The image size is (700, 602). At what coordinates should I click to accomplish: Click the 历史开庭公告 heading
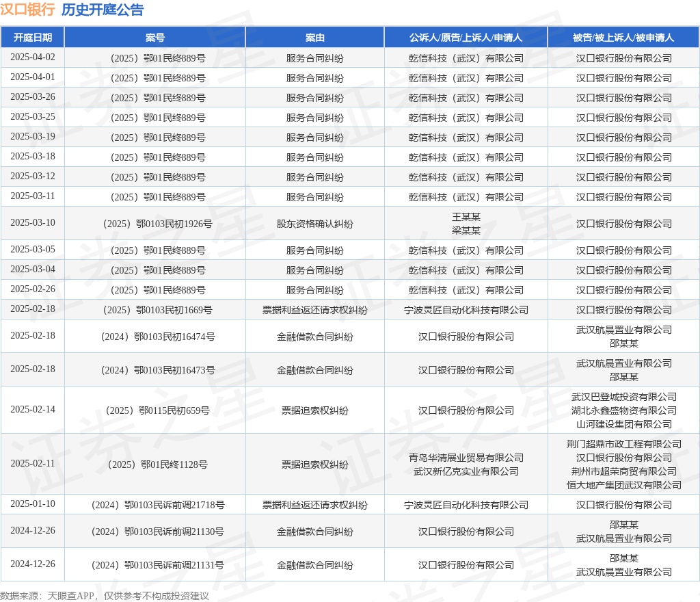click(x=103, y=10)
